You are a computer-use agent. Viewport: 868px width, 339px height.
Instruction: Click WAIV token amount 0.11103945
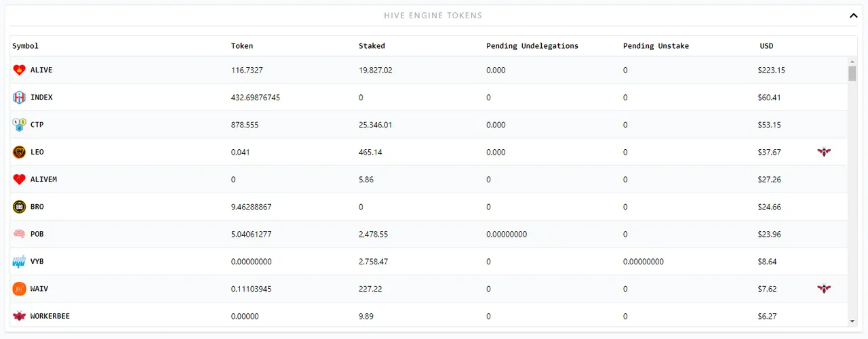(x=252, y=289)
